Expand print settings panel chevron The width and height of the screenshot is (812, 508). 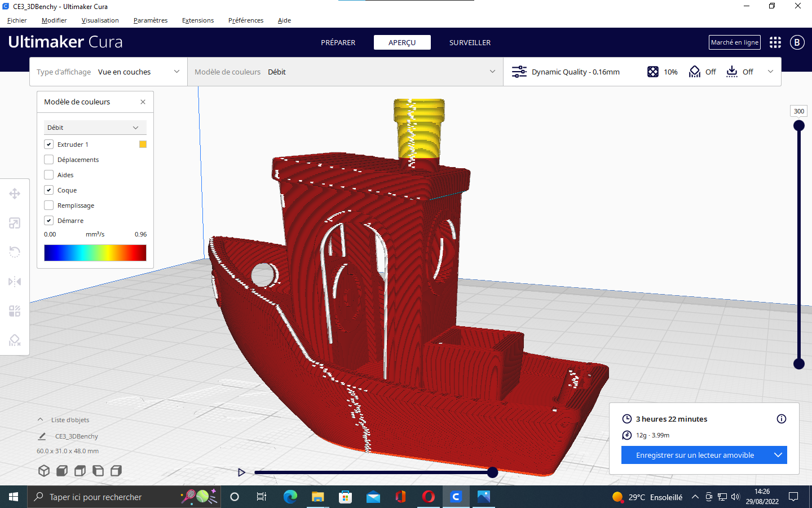point(770,72)
